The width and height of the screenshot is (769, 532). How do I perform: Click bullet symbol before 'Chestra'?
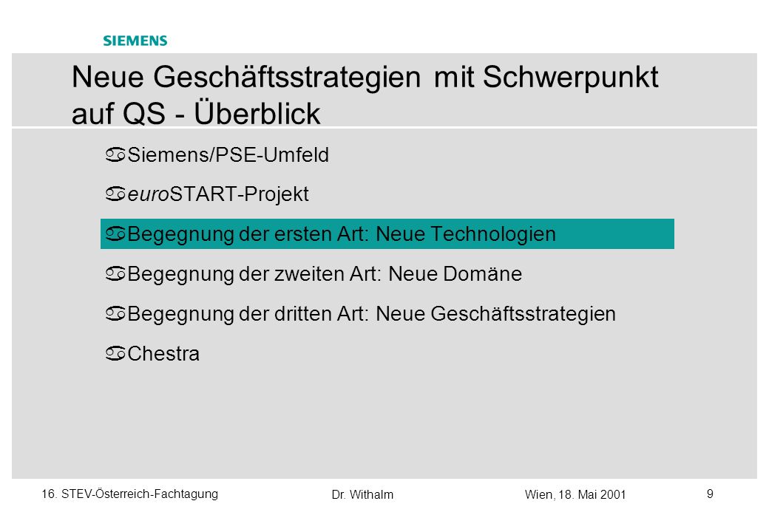point(116,354)
